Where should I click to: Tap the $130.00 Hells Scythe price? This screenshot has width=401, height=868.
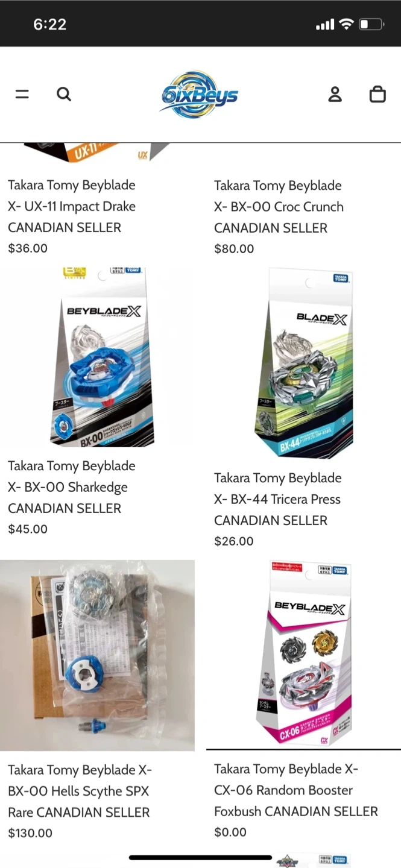tap(30, 833)
